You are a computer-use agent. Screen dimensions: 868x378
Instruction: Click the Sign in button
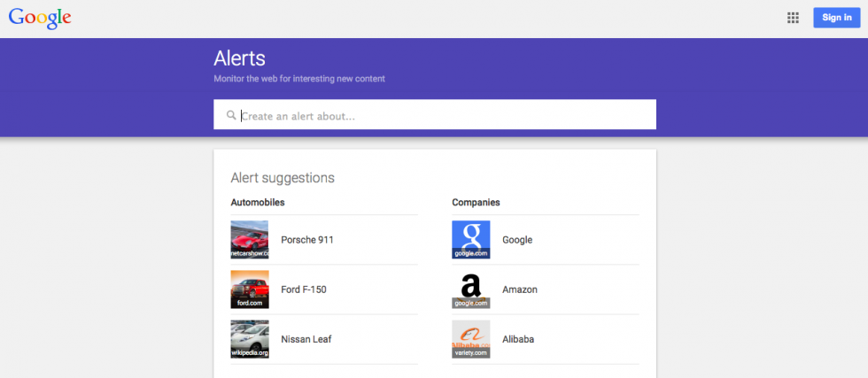(836, 18)
